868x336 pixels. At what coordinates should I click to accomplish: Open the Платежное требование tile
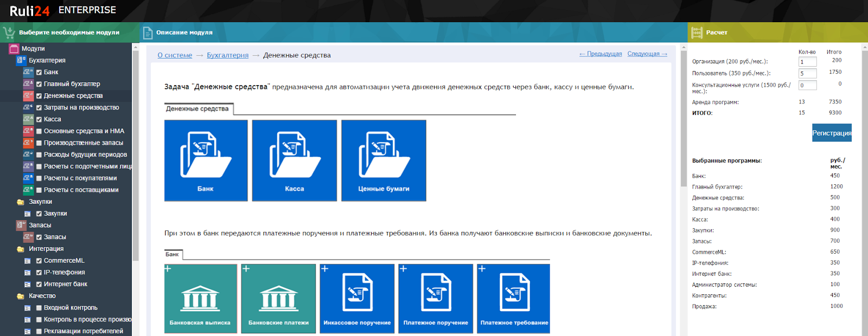pyautogui.click(x=514, y=299)
